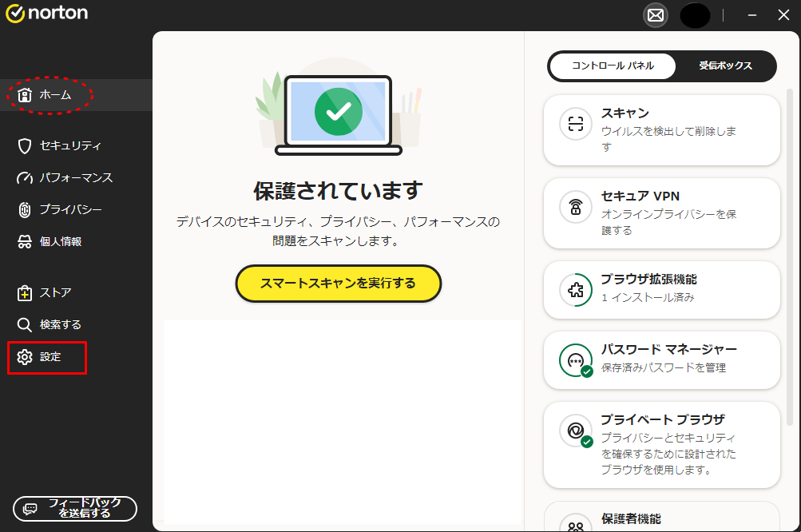The width and height of the screenshot is (801, 532).
Task: Open セキュリティ section
Action: tap(76, 146)
